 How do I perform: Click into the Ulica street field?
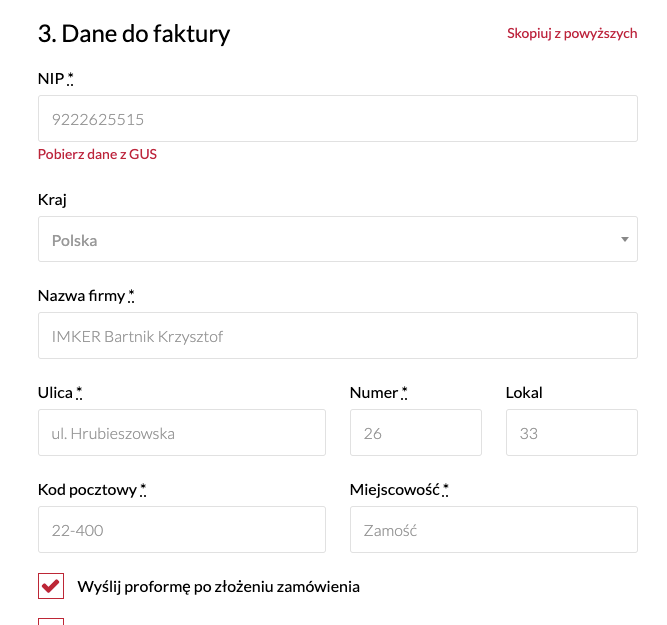click(x=181, y=433)
